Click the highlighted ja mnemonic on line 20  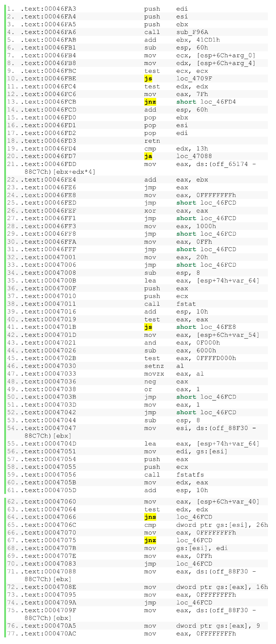pyautogui.click(x=148, y=156)
